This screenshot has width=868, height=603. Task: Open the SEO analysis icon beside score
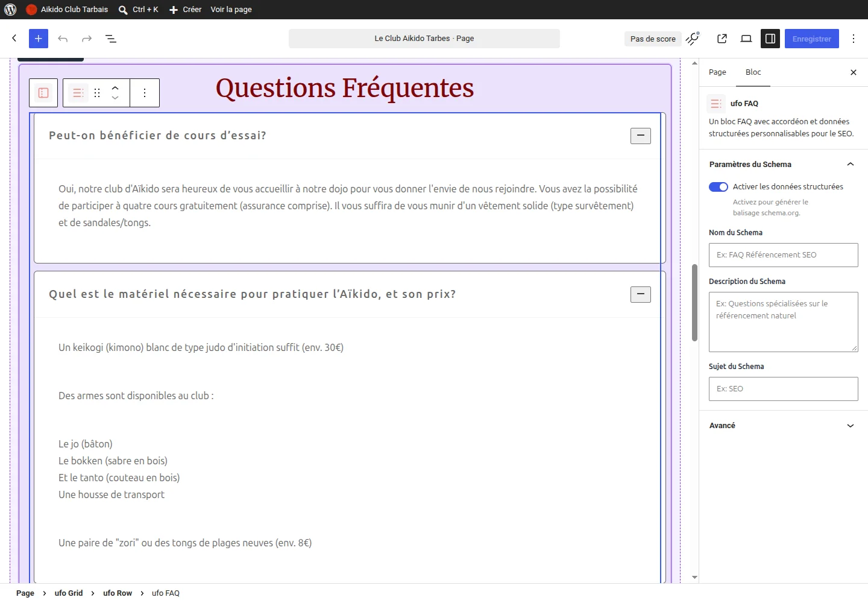(x=693, y=39)
